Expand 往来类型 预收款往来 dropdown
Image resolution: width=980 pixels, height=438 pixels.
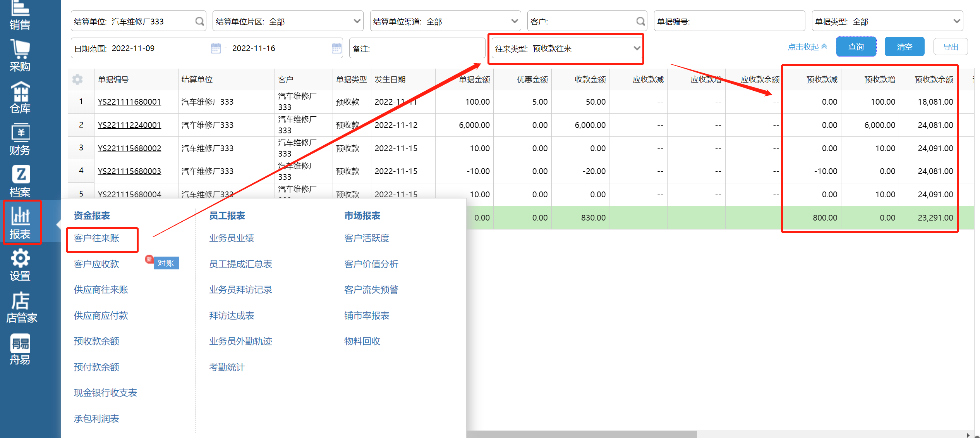(x=637, y=48)
